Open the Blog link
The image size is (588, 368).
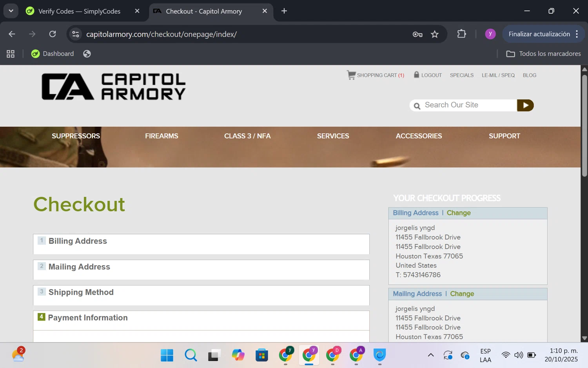529,75
